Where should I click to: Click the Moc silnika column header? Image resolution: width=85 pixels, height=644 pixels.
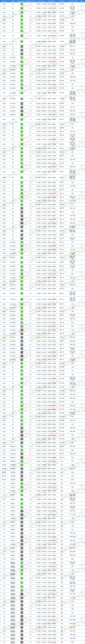tap(52, 1)
